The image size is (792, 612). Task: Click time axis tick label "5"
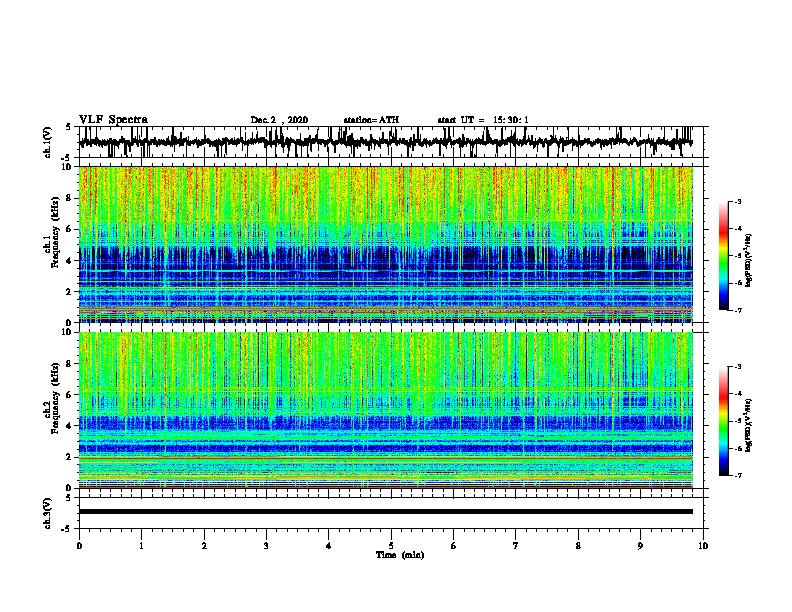click(x=391, y=546)
